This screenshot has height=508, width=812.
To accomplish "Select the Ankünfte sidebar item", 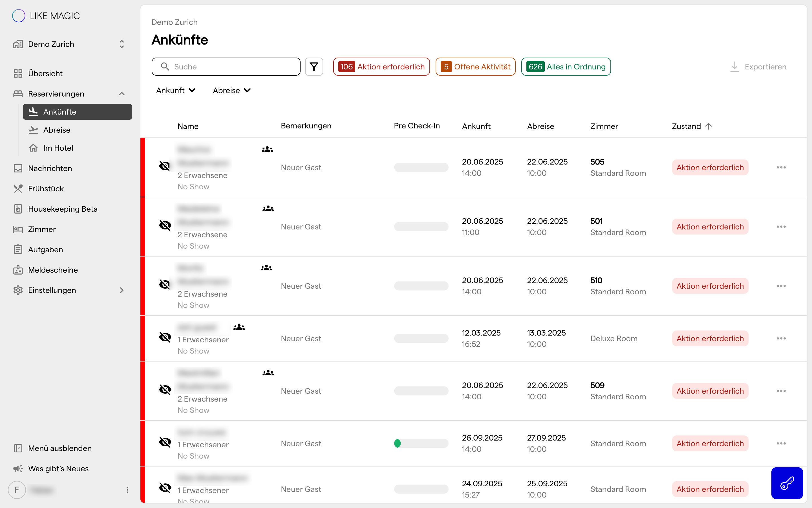I will pos(78,111).
